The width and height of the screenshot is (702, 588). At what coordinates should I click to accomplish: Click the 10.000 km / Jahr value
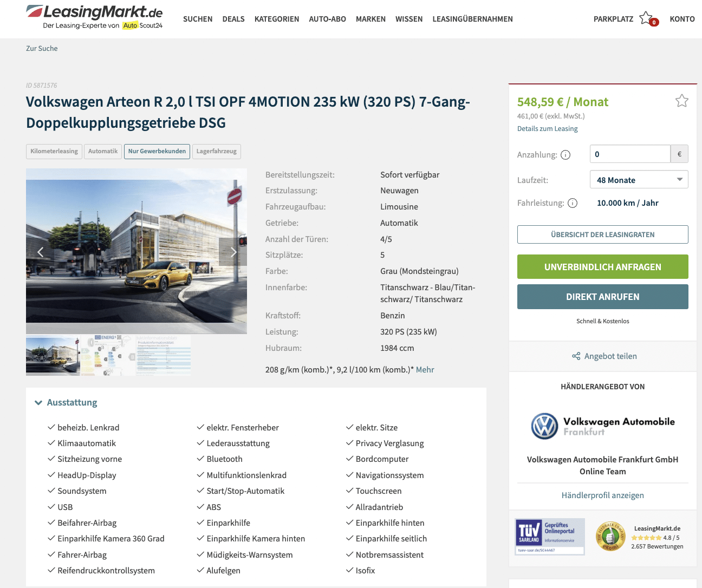628,203
